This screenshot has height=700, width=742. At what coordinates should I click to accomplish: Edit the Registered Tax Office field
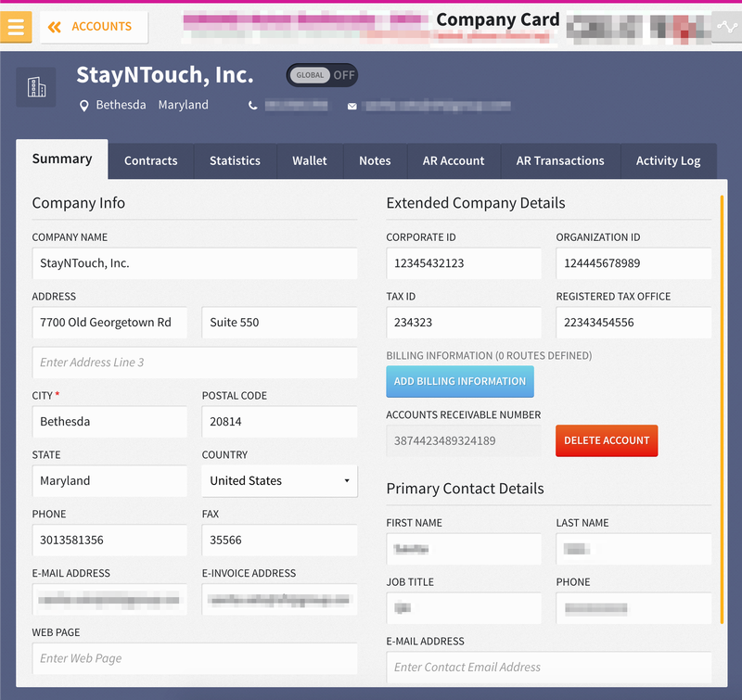[x=633, y=323]
